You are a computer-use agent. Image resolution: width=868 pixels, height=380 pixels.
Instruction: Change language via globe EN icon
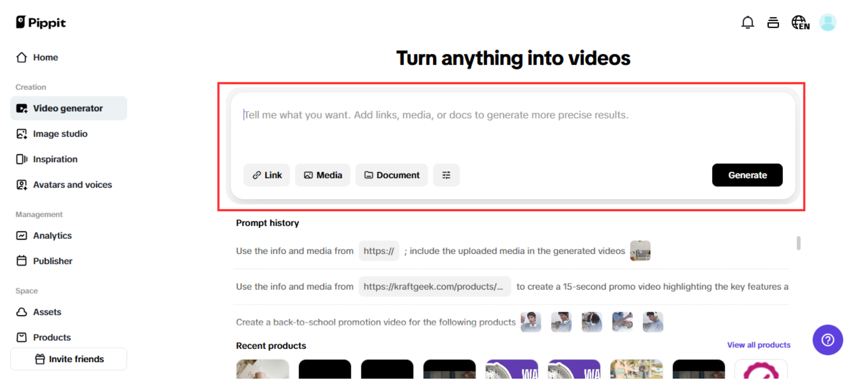[800, 23]
